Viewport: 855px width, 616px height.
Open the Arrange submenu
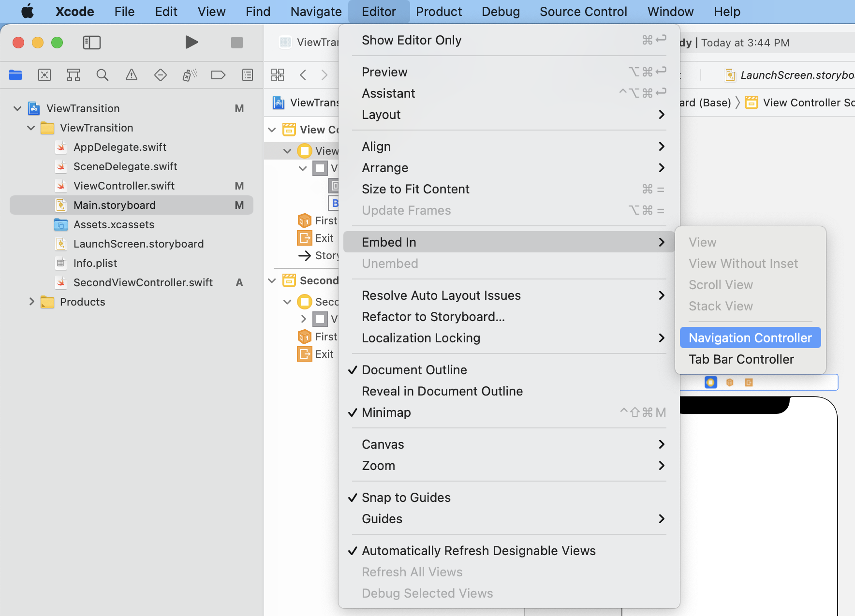pos(509,168)
